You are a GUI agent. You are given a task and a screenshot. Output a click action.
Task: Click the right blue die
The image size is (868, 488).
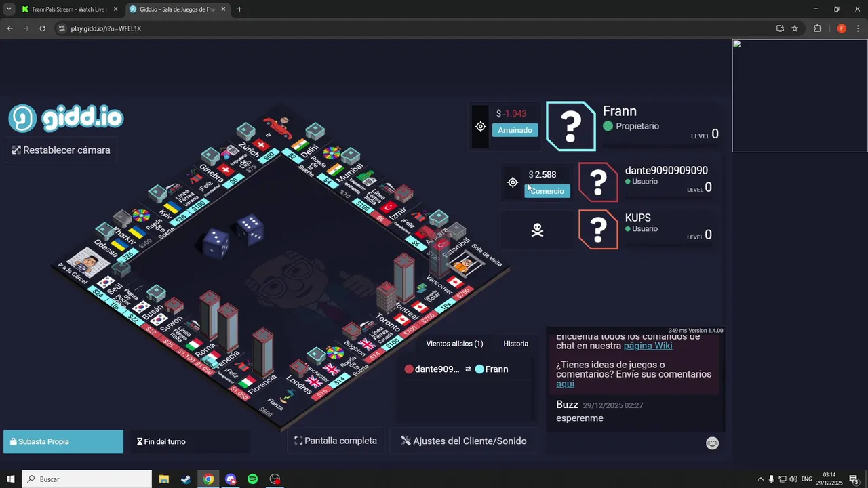pos(250,230)
